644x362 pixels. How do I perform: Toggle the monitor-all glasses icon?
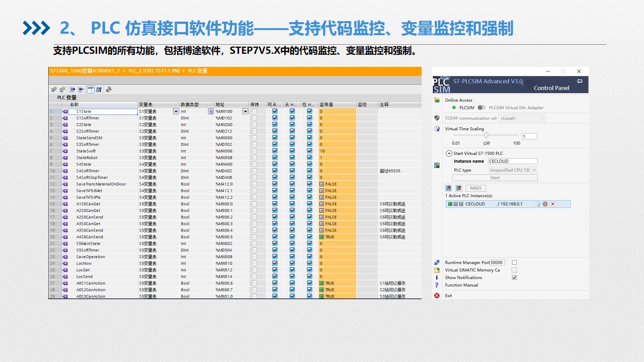pyautogui.click(x=91, y=89)
